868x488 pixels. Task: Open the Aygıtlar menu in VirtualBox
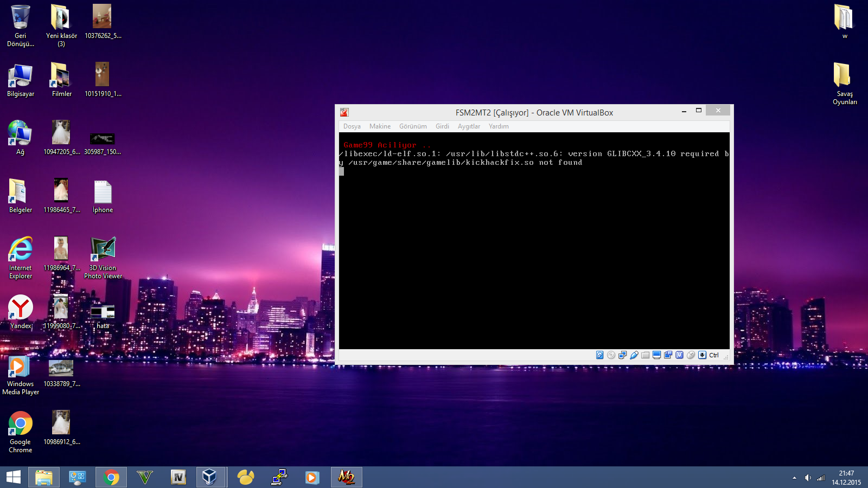coord(469,126)
